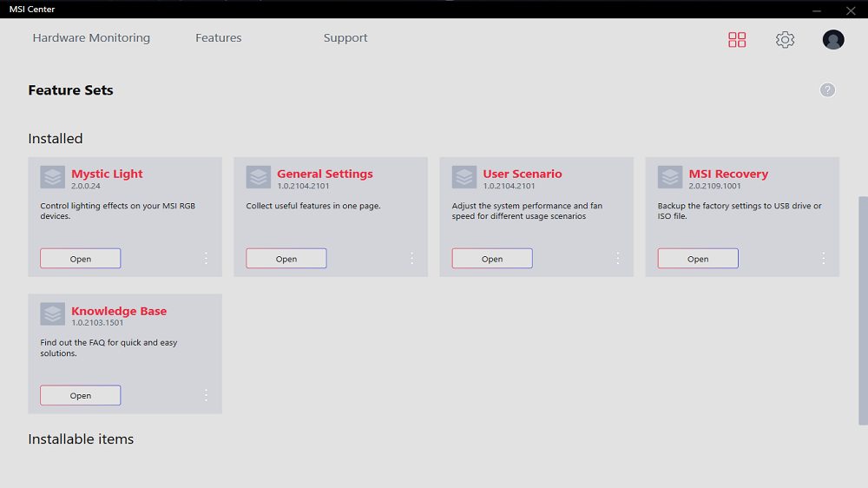The image size is (868, 488).
Task: Click version text 1.0.2103.1501
Action: 97,323
